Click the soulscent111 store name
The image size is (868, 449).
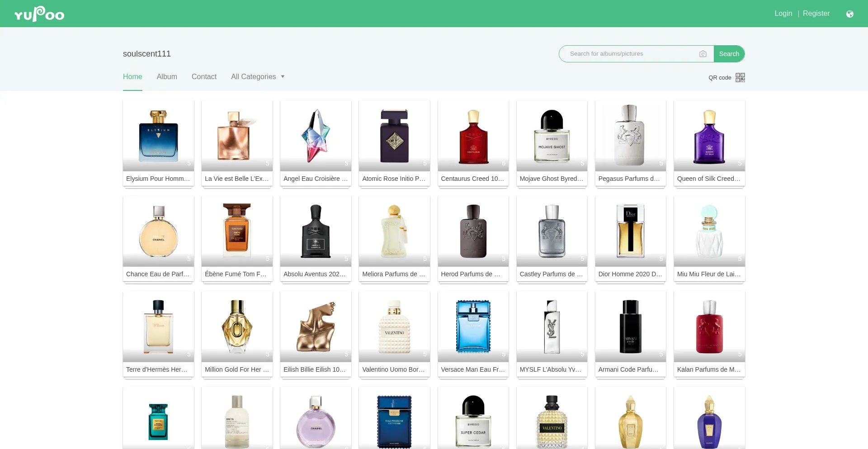(147, 54)
